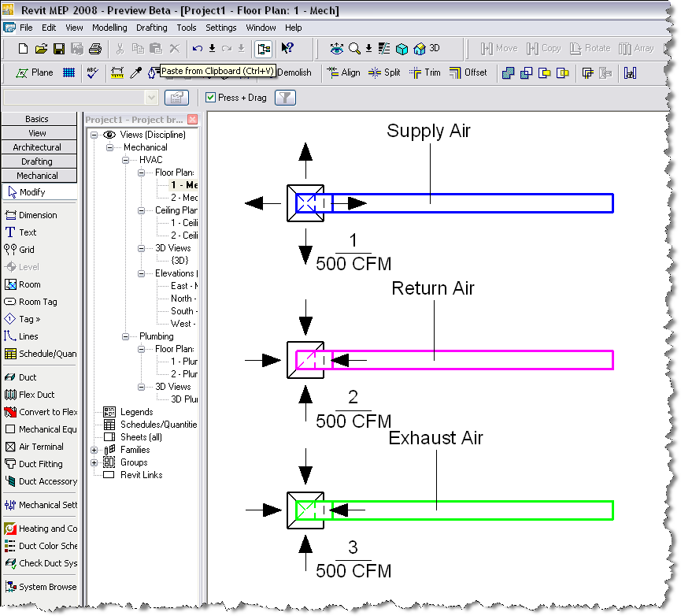The height and width of the screenshot is (616, 681).
Task: Open Mechanical Settings
Action: (x=40, y=505)
